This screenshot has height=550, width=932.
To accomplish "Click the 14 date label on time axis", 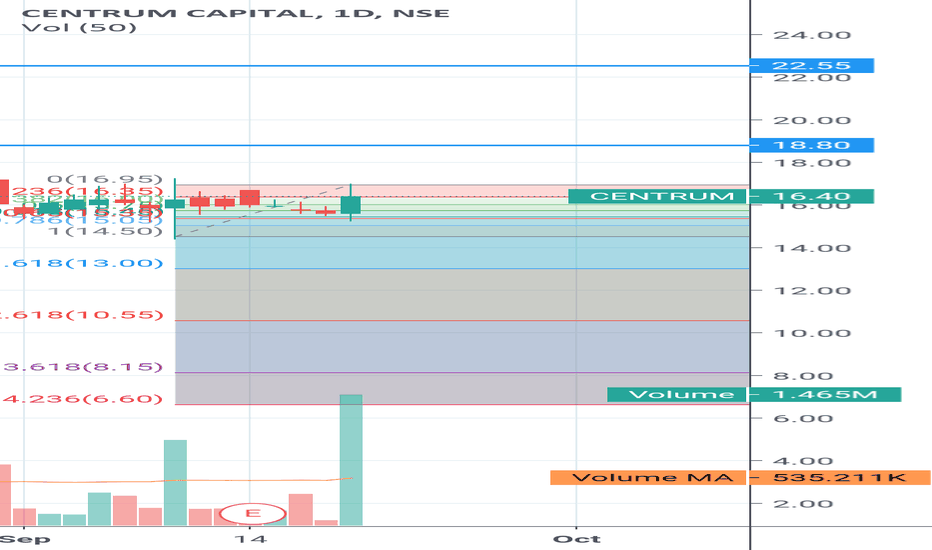I will tap(250, 539).
